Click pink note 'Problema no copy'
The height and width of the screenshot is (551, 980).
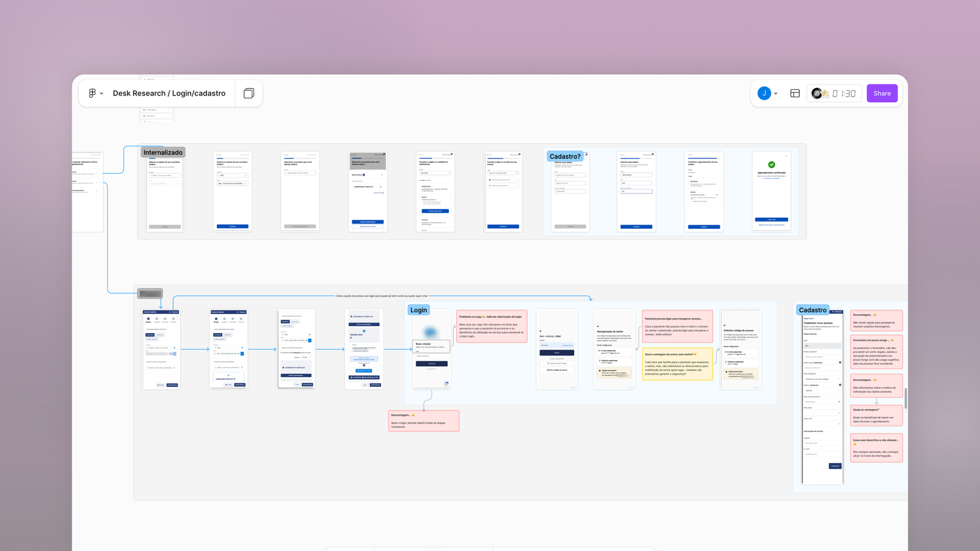491,326
